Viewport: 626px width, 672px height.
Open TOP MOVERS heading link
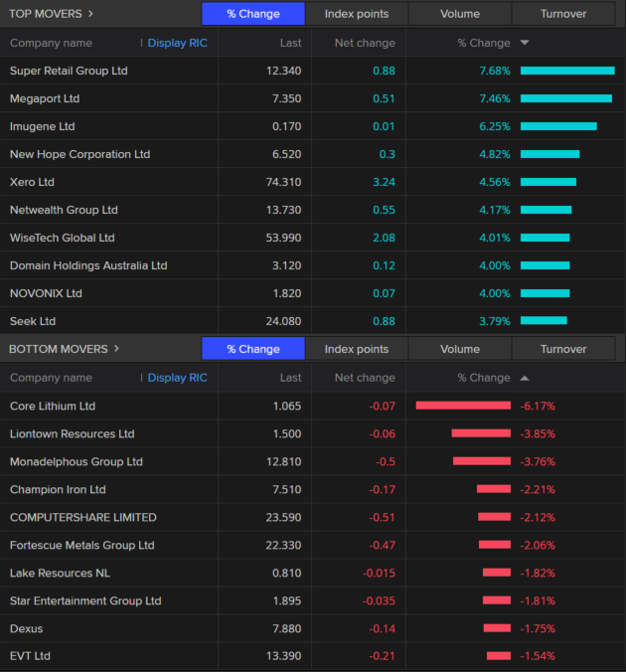(46, 14)
